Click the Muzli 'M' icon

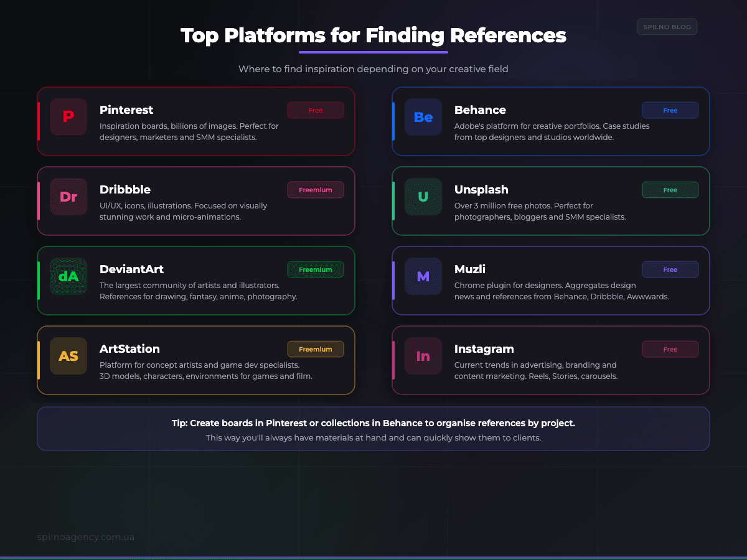(x=423, y=276)
